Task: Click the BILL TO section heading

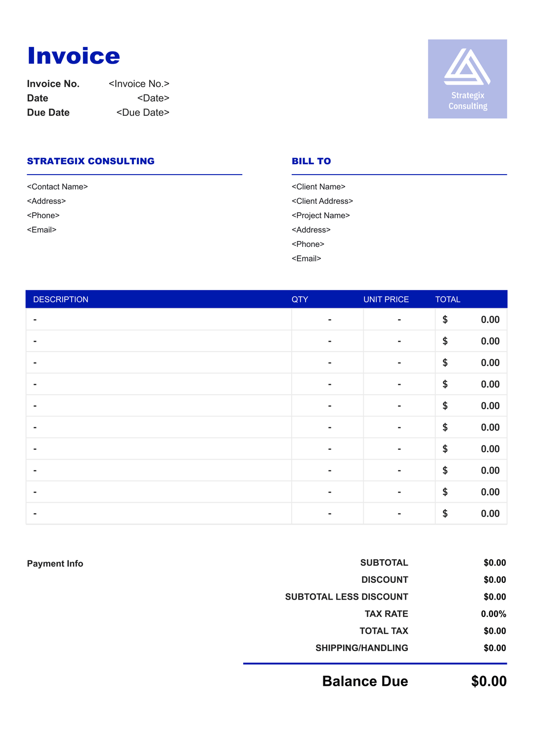Action: [311, 161]
